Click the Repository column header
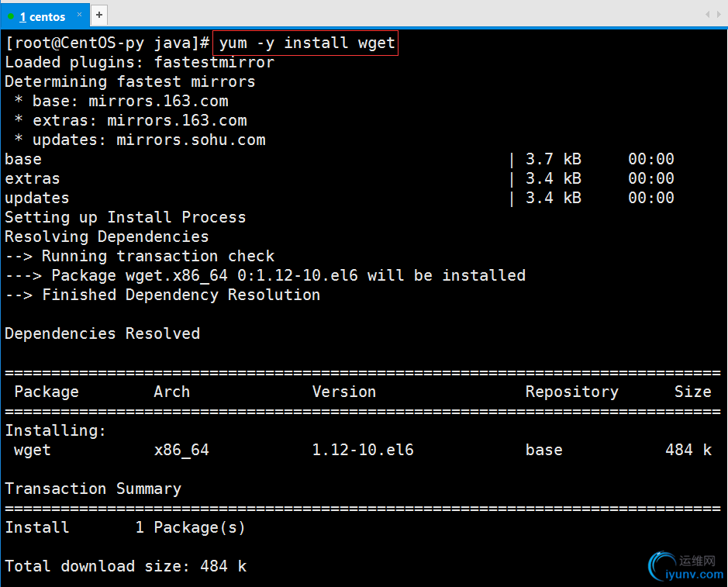This screenshot has width=728, height=587. coord(571,392)
